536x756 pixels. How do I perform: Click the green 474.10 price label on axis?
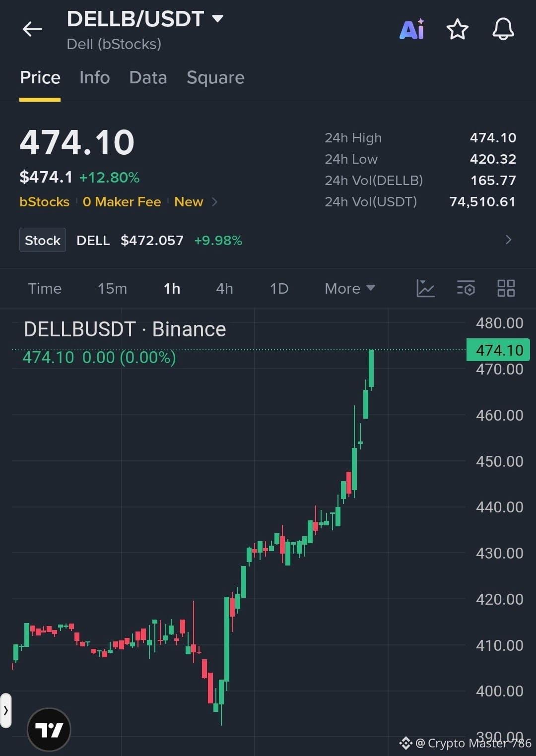[x=498, y=350]
